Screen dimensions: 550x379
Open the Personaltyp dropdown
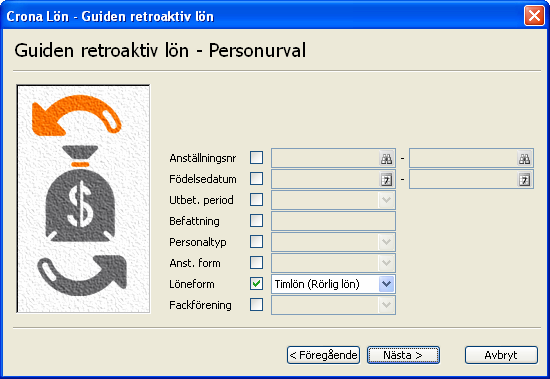tap(333, 242)
